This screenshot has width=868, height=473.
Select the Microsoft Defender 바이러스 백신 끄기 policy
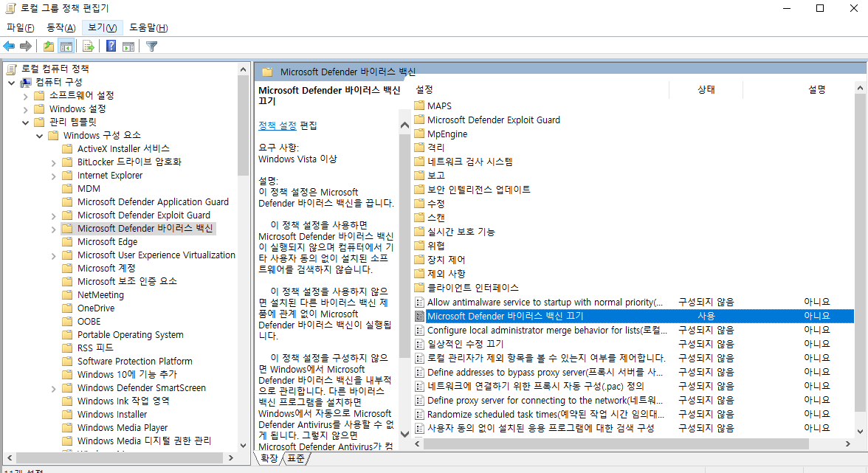point(633,316)
